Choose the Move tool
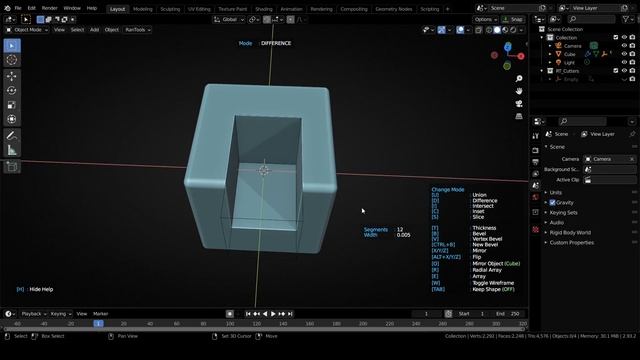Screen dimensions: 640x360 click(11, 76)
